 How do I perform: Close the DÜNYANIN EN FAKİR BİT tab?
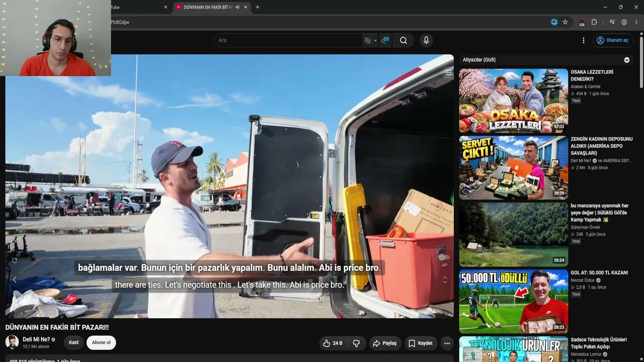(x=246, y=7)
